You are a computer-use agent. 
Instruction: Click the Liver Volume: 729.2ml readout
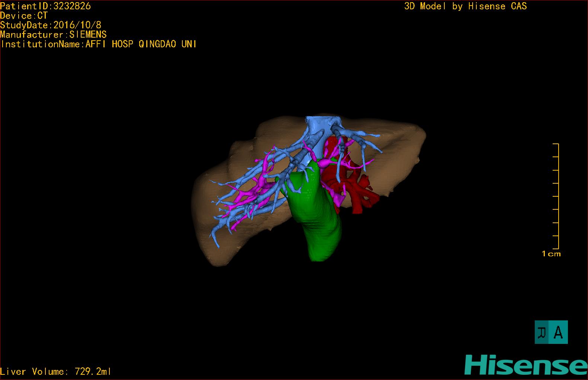[x=55, y=371]
